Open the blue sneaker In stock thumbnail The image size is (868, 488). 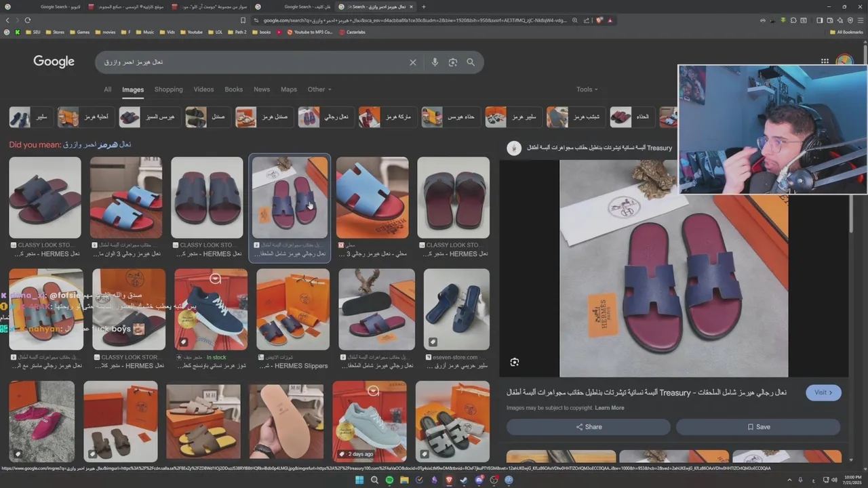click(x=211, y=309)
